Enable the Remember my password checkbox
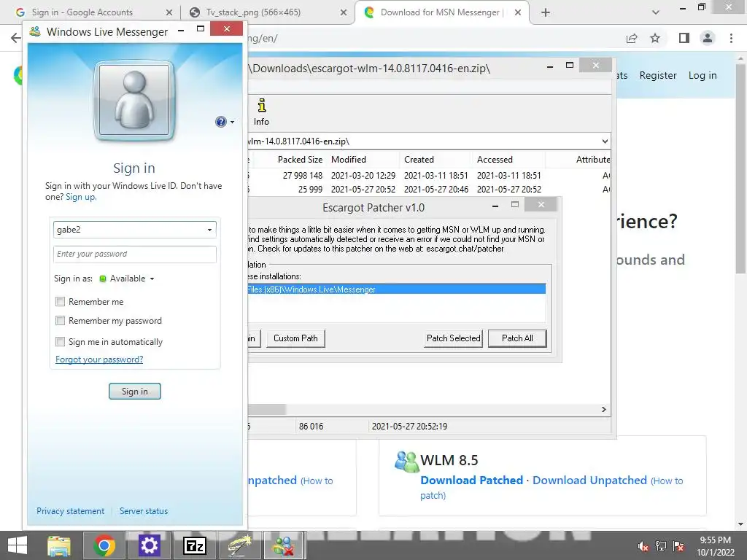 tap(60, 321)
